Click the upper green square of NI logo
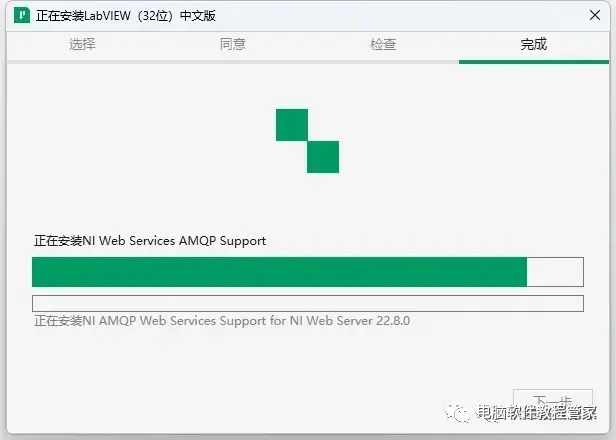The width and height of the screenshot is (616, 440). (x=292, y=125)
